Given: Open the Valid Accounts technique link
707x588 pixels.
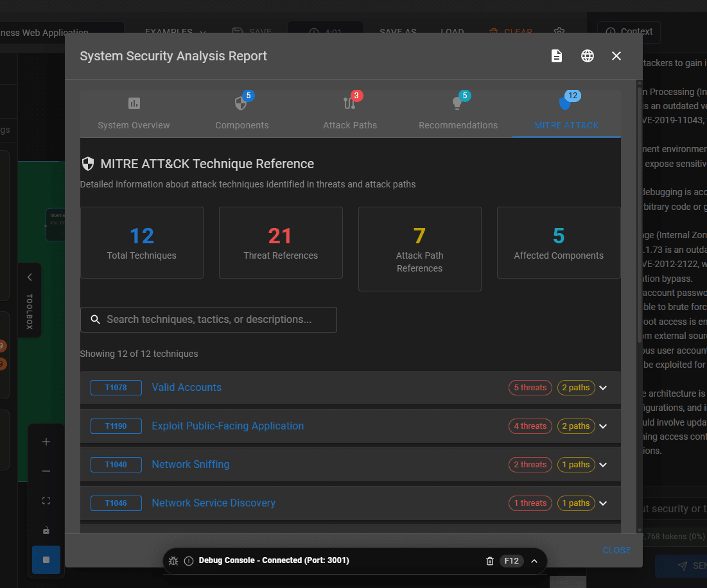Looking at the screenshot, I should (187, 388).
